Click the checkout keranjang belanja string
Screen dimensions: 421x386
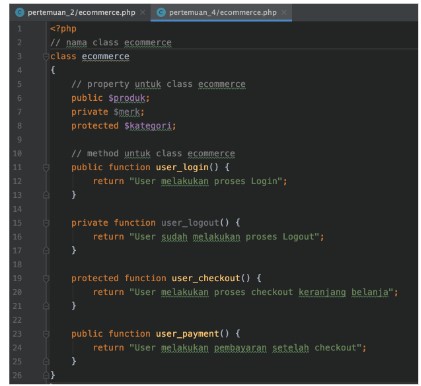261,292
